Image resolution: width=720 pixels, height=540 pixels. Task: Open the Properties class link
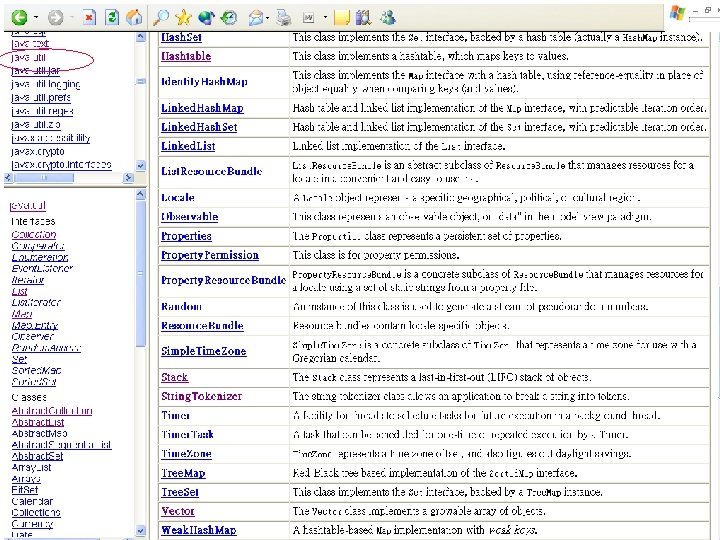(x=186, y=236)
